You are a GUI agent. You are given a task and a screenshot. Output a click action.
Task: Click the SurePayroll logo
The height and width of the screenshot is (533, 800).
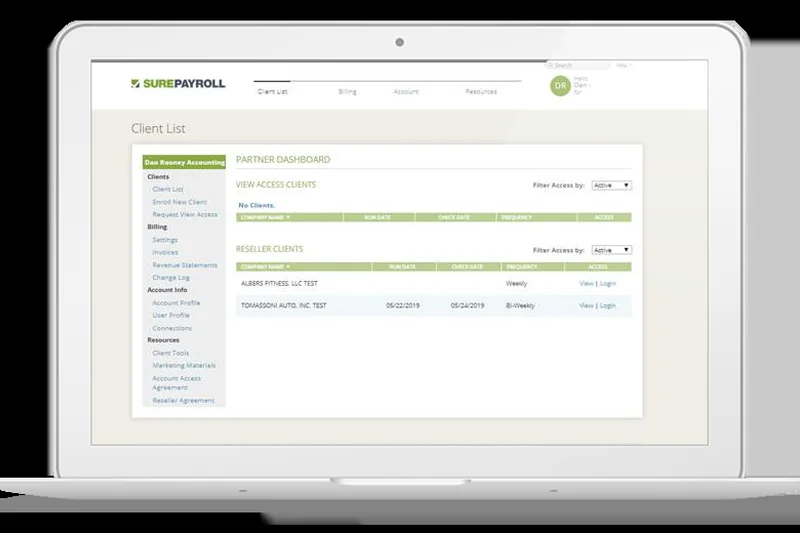click(178, 84)
